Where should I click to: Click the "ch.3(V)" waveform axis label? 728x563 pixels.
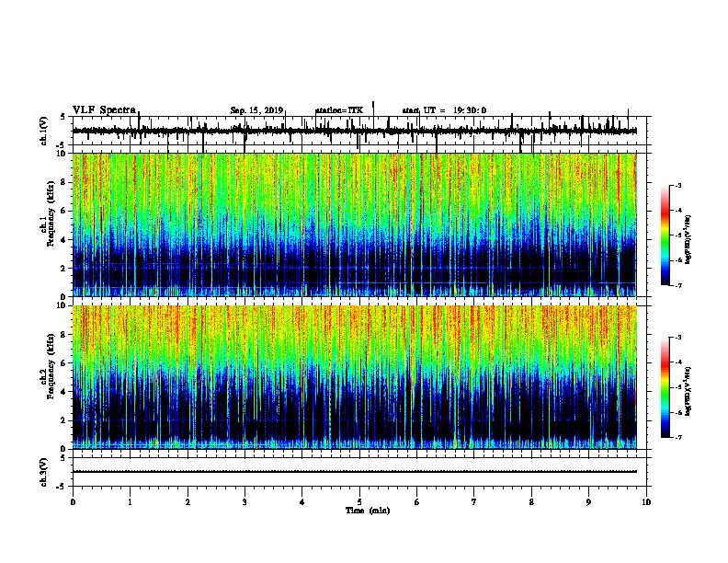[x=44, y=472]
